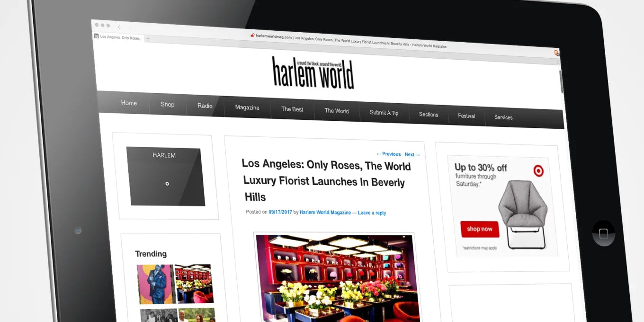644x322 pixels.
Task: Click the 09/17/2017 post date link
Action: tap(280, 212)
